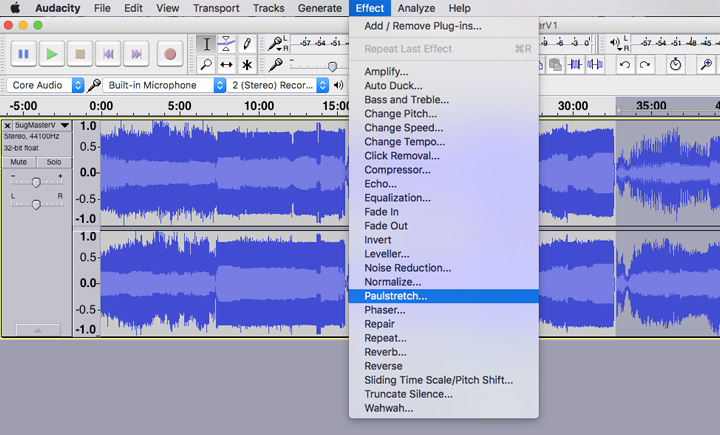Click the speaker icon beside the channels selector

(339, 85)
